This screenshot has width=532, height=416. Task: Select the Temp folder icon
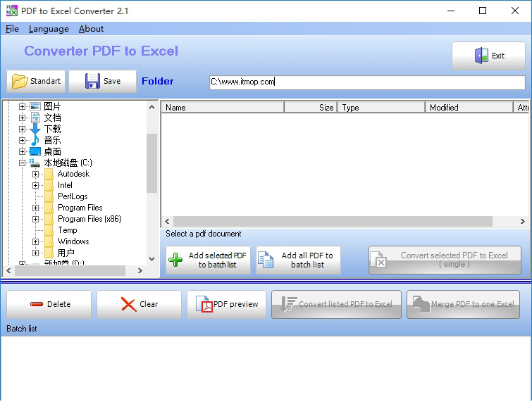(49, 230)
